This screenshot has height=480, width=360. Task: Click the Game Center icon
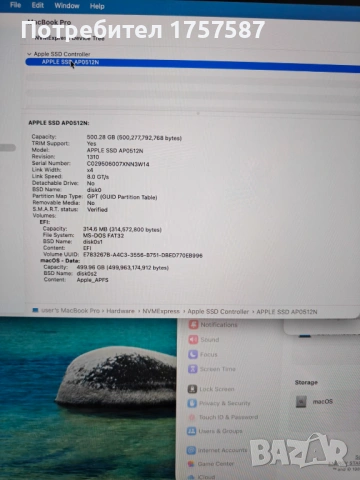click(x=191, y=464)
